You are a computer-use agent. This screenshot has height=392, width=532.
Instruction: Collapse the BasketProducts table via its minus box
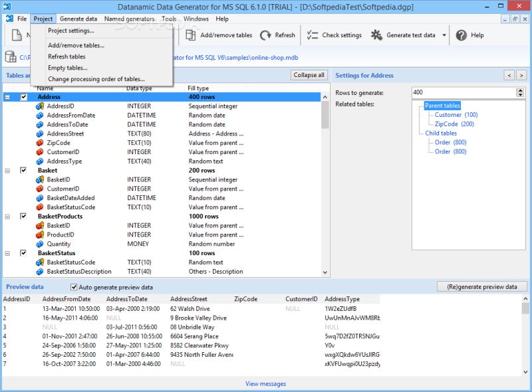(8, 216)
